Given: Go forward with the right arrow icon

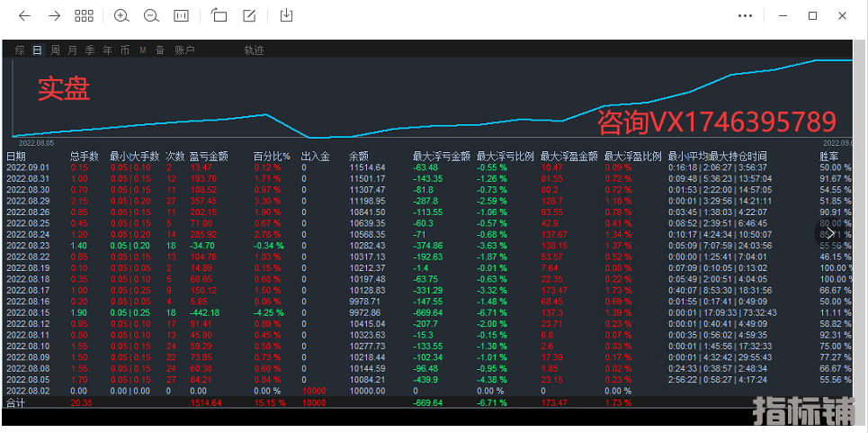Looking at the screenshot, I should (x=54, y=16).
